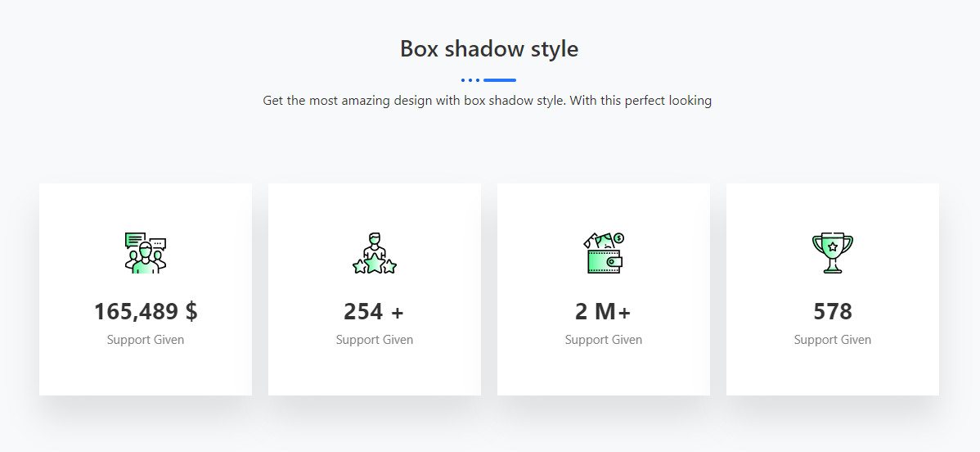Click the wallet with cash icon
Viewport: 980px width, 452px height.
click(604, 253)
